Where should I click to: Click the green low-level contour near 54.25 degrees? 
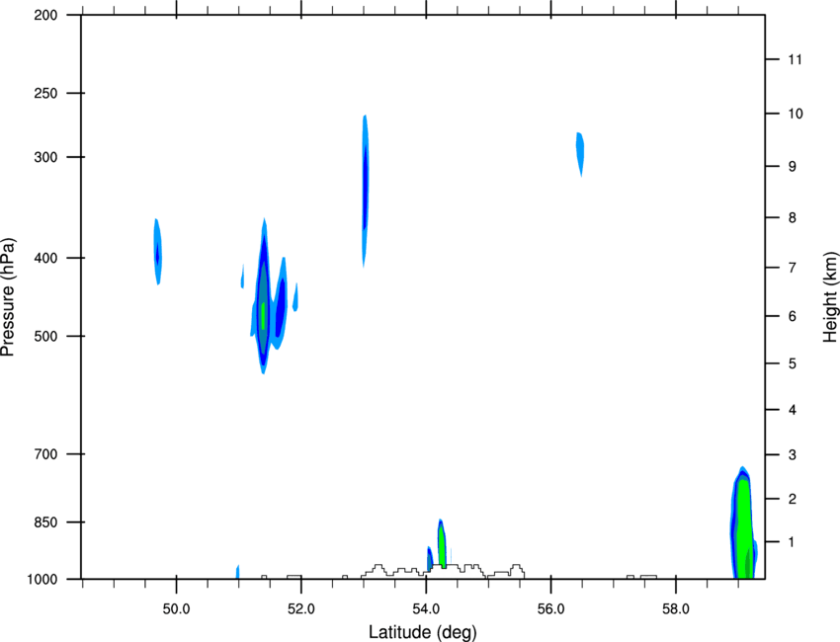click(442, 545)
